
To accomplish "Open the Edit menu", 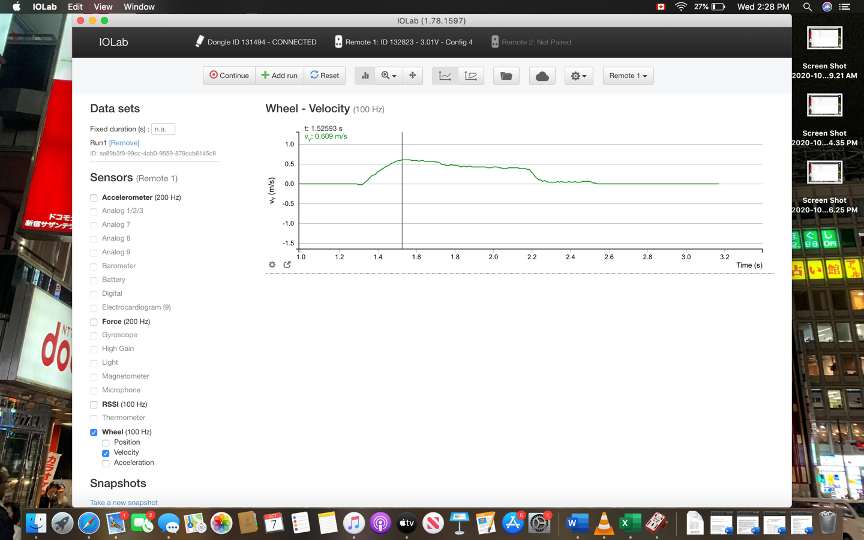I will pos(75,7).
